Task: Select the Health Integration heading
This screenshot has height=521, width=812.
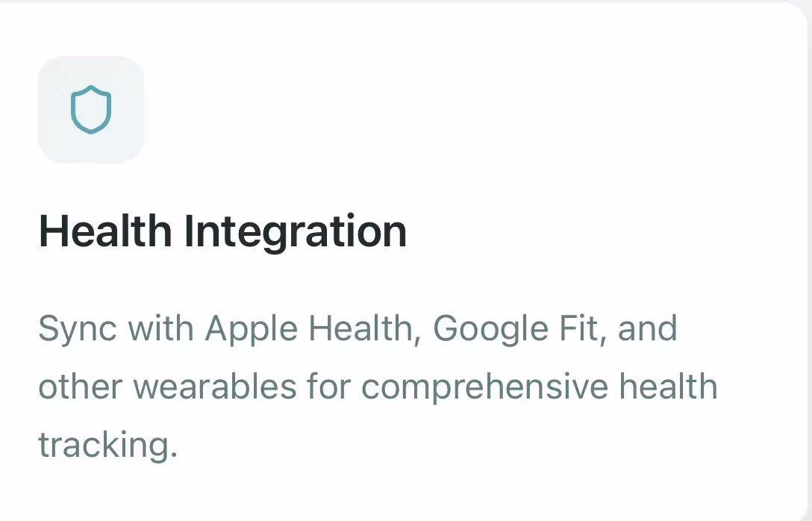Action: [222, 231]
